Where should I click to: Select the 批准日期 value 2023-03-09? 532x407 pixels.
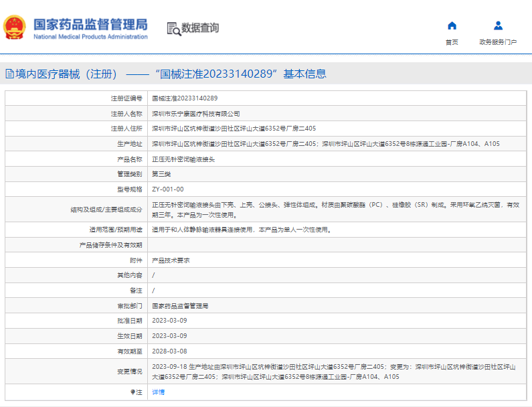pyautogui.click(x=169, y=321)
